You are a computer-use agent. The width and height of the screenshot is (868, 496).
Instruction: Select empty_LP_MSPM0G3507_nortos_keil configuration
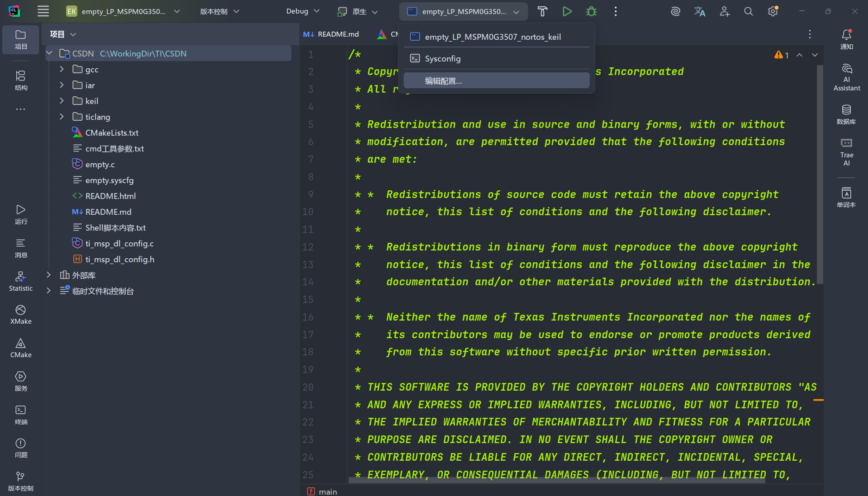pos(497,37)
